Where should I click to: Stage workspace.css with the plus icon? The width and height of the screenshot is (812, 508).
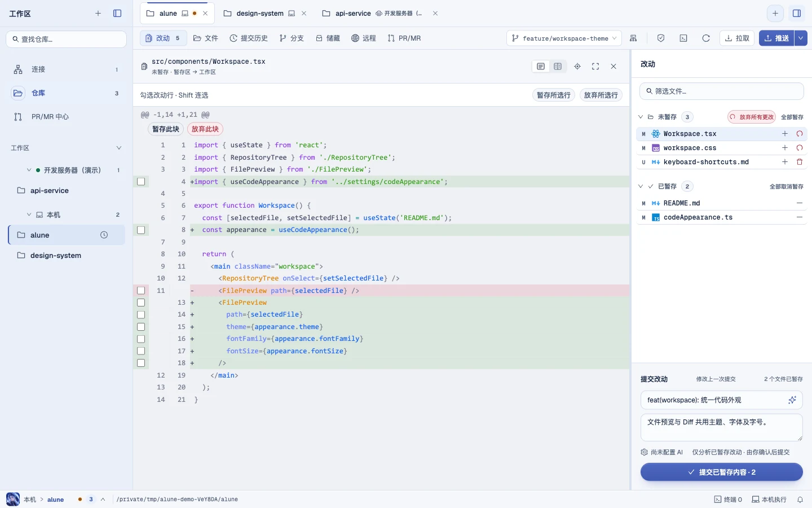[x=785, y=148]
